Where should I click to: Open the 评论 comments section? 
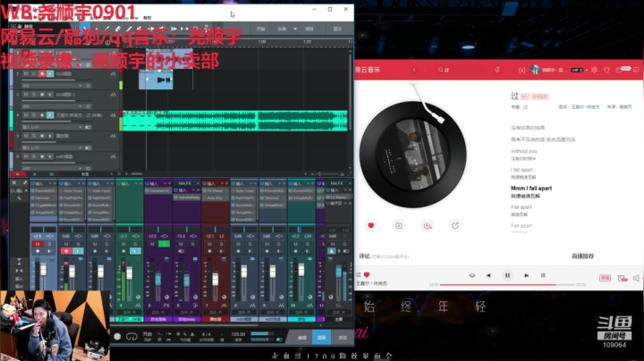point(364,256)
